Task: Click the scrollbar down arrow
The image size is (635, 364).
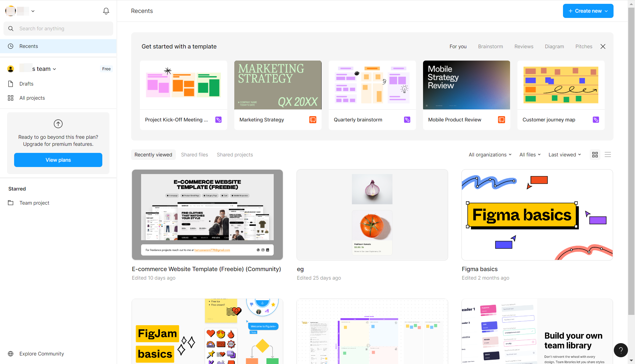Action: coord(631,360)
